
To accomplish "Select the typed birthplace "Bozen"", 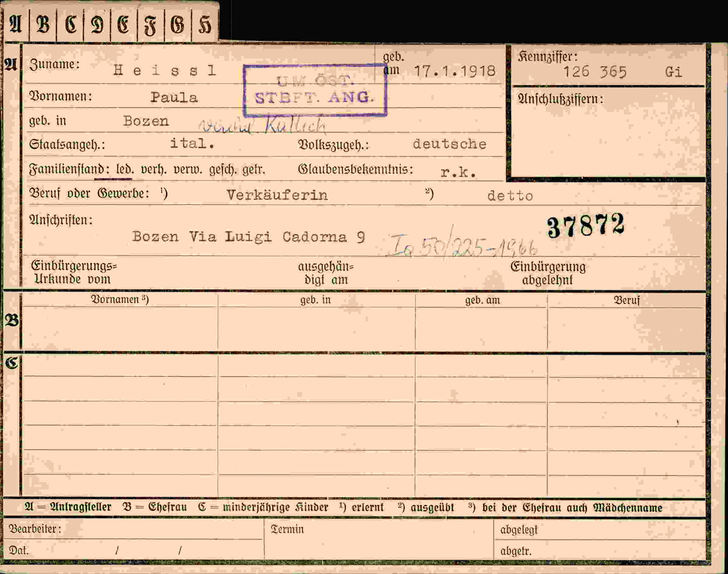I will (146, 121).
